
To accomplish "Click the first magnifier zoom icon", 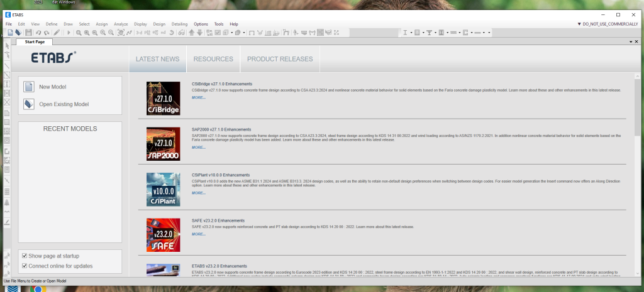I will tap(79, 33).
